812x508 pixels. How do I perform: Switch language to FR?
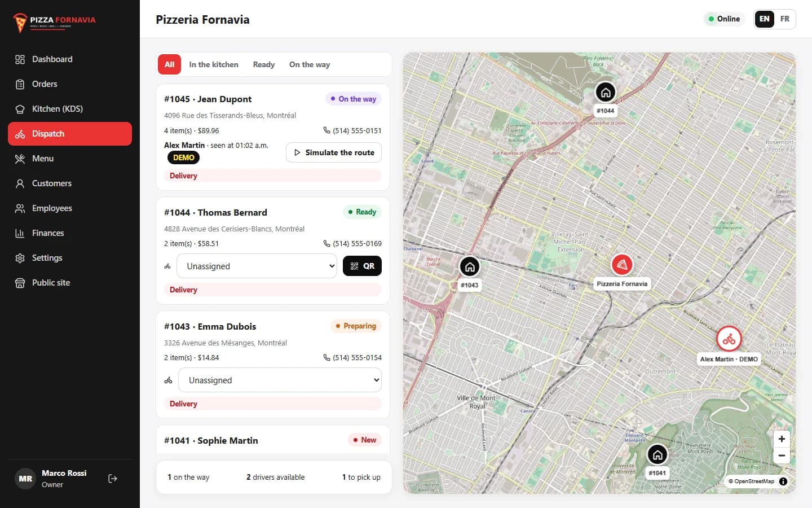coord(785,19)
